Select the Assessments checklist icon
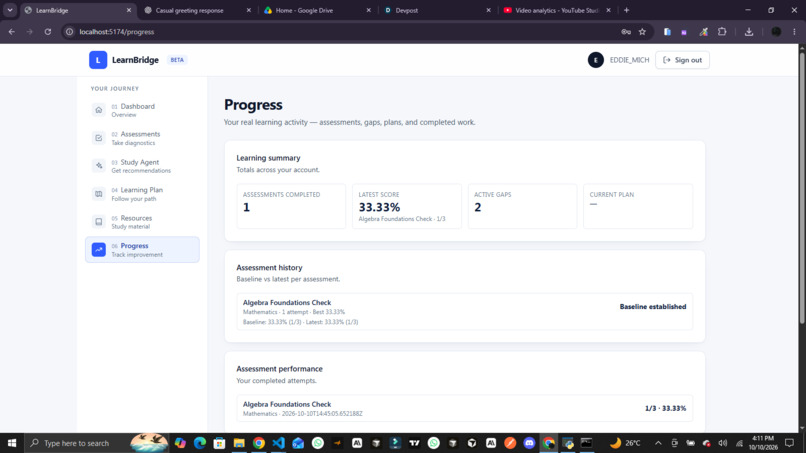This screenshot has height=453, width=806. (x=99, y=138)
